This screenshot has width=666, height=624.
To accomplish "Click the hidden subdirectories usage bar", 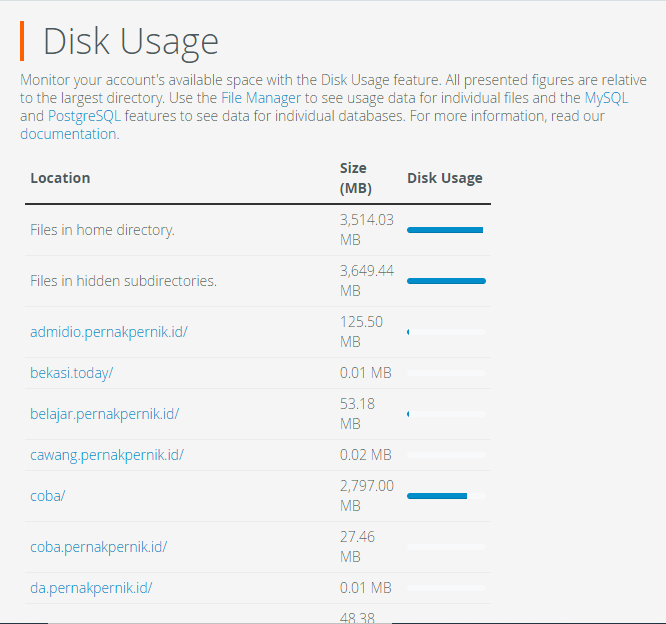I will [446, 281].
